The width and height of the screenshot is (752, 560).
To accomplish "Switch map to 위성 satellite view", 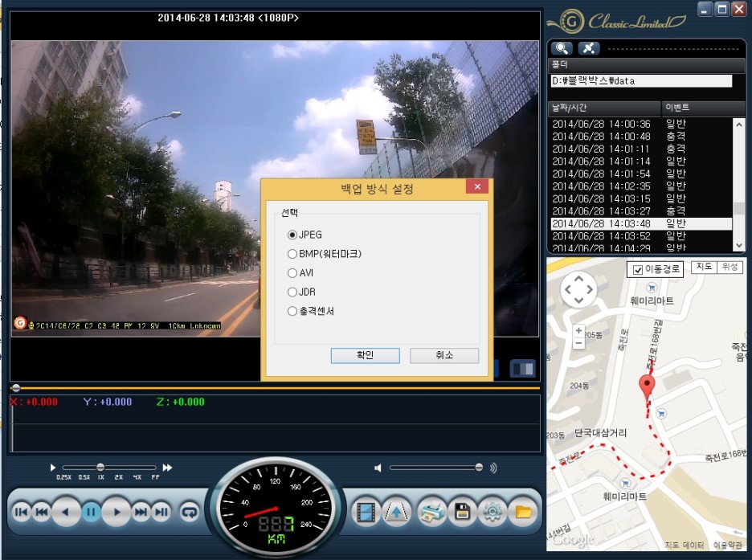I will (x=730, y=267).
